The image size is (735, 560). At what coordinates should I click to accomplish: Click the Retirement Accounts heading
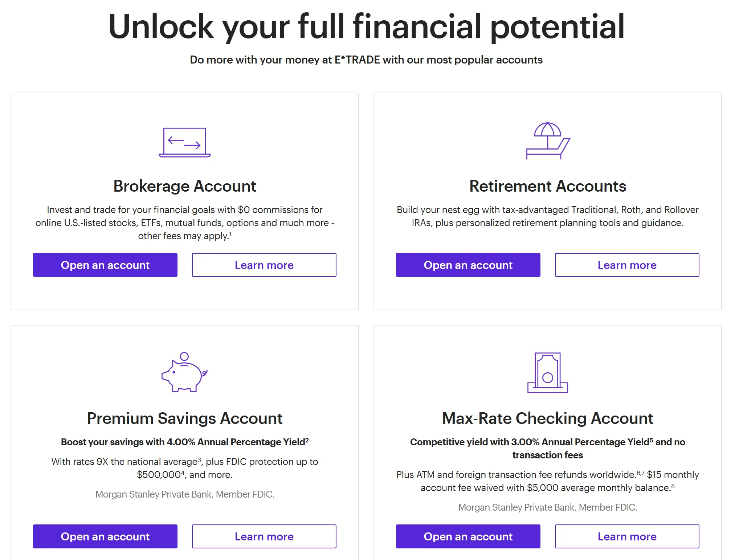click(548, 186)
